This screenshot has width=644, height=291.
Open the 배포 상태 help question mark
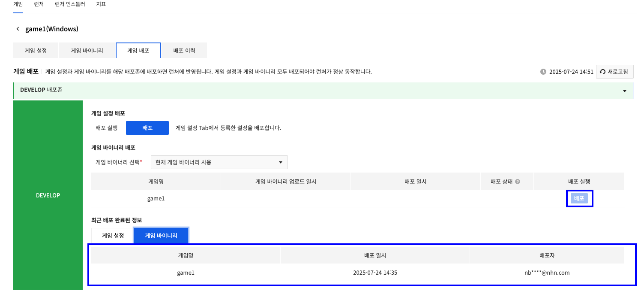[518, 182]
